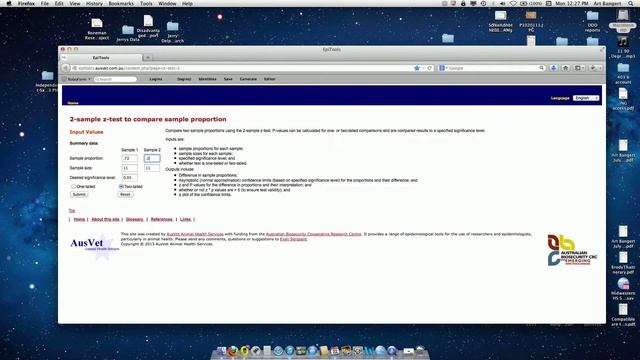Select the One-tailed radio button

(73, 187)
